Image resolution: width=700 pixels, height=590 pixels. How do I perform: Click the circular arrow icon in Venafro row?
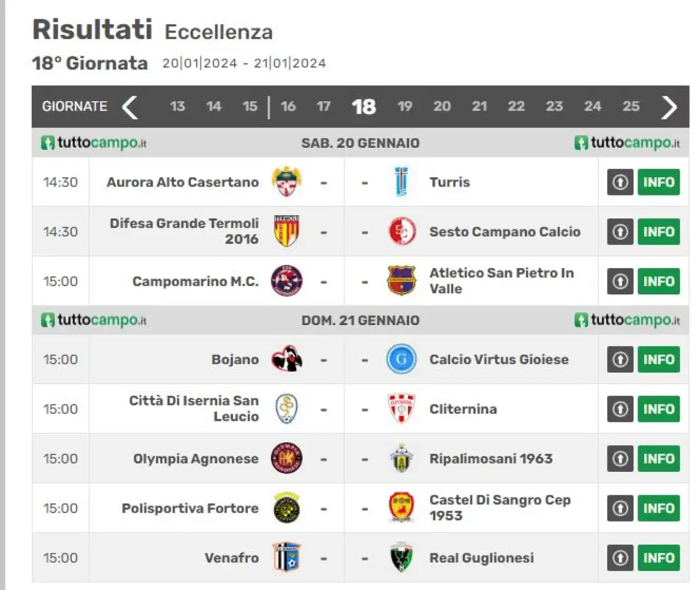point(620,558)
